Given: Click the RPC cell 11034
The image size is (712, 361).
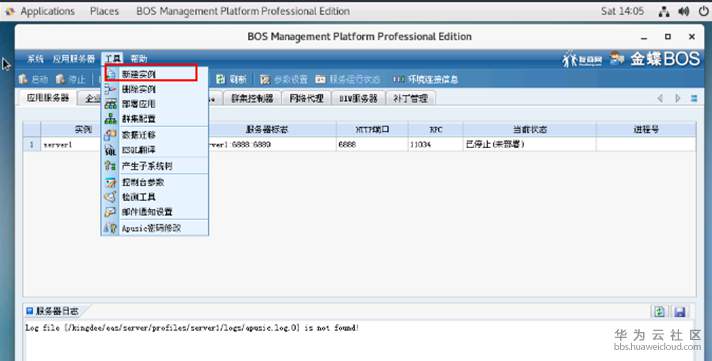Looking at the screenshot, I should [436, 145].
